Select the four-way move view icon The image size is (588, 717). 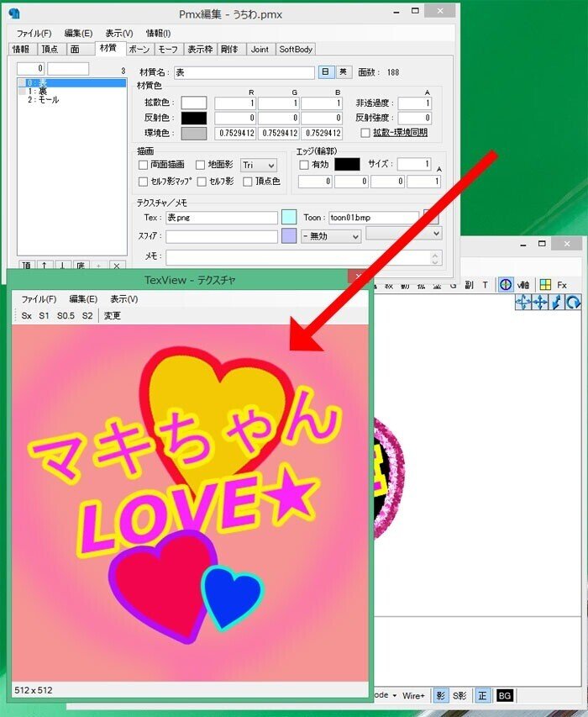coord(540,303)
